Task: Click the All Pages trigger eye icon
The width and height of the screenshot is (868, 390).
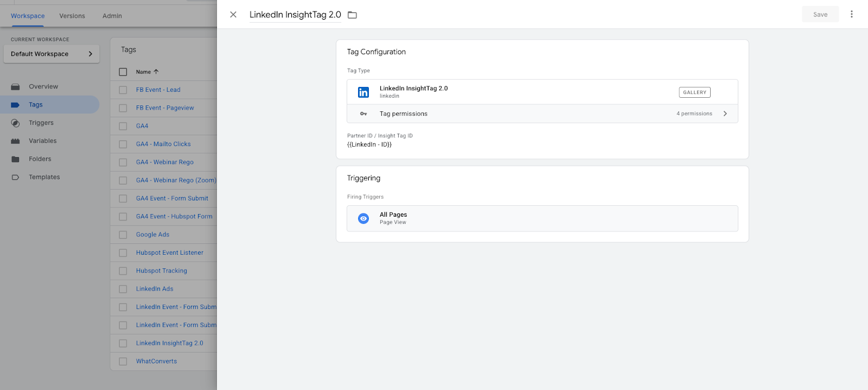Action: pyautogui.click(x=363, y=218)
